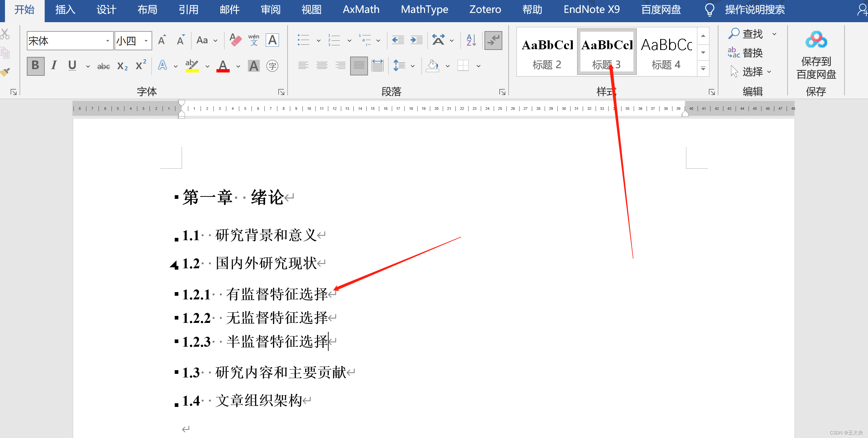Apply yellow text highlight color
868x438 pixels.
[192, 66]
